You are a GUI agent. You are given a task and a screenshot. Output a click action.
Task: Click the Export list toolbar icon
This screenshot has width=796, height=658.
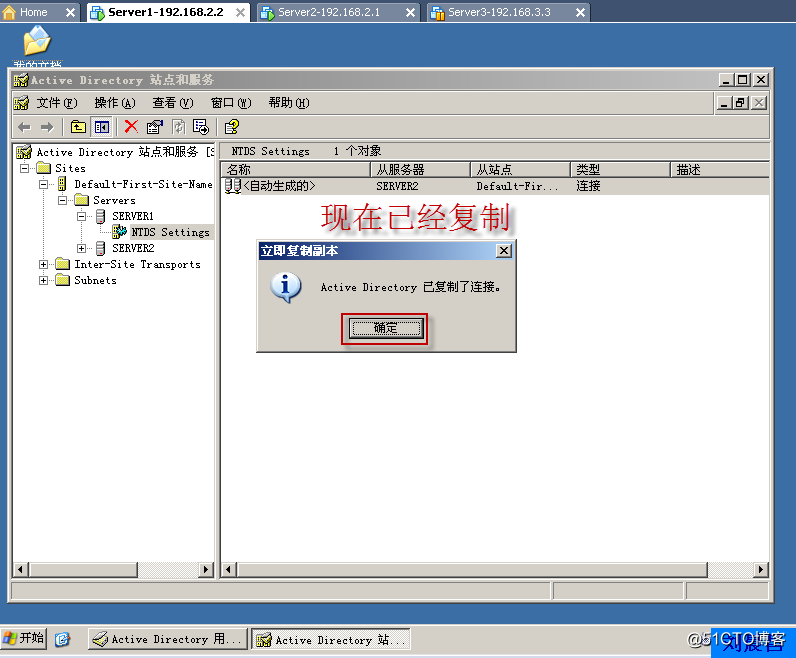[201, 127]
